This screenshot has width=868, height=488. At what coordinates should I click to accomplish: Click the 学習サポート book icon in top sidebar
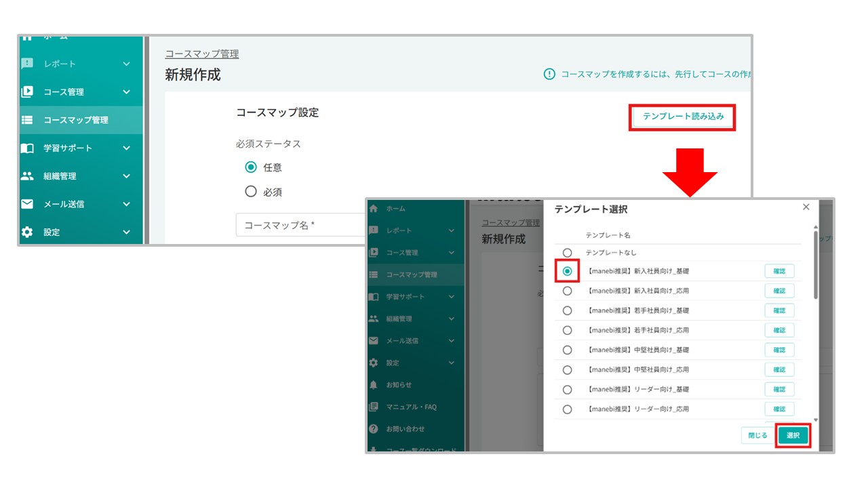coord(27,148)
